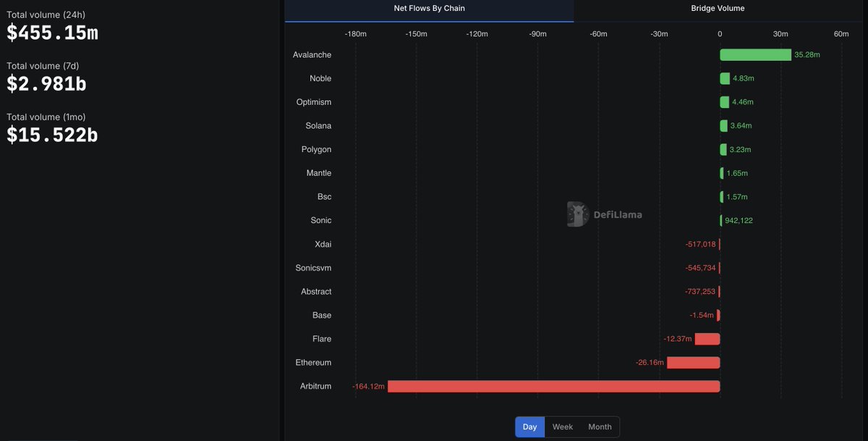Click the Arbitrum red outflow bar

553,387
